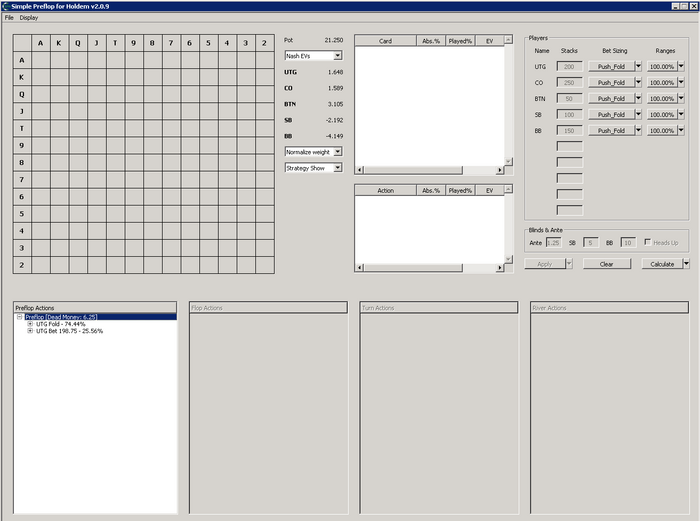700x521 pixels.
Task: Click Card table horizontal scrollbar left arrow
Action: point(360,170)
